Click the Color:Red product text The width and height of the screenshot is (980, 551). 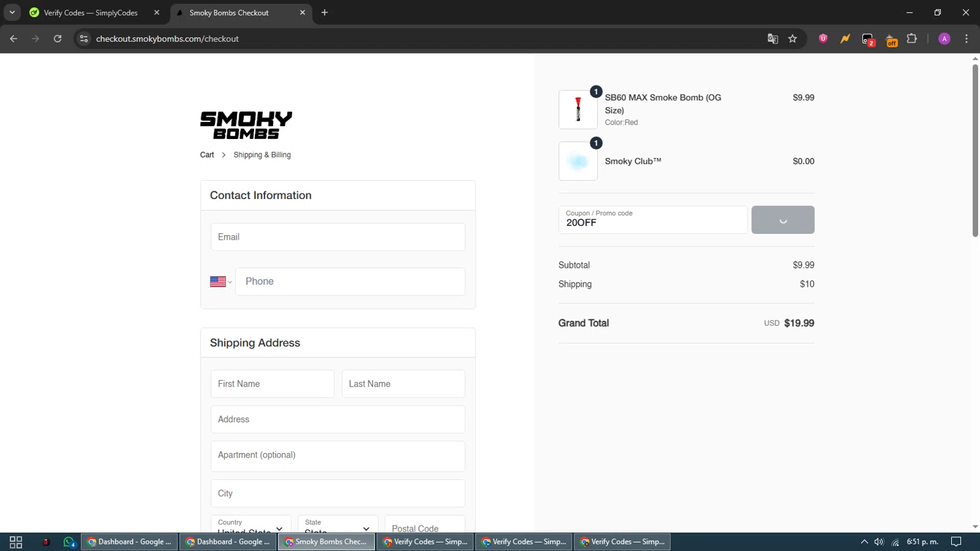click(x=621, y=122)
